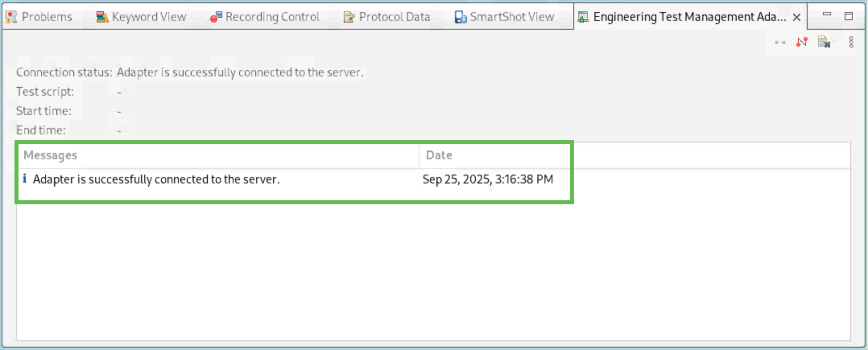Close the Engineering Test Management Adapter tab
Viewport: 868px width, 350px height.
point(796,17)
